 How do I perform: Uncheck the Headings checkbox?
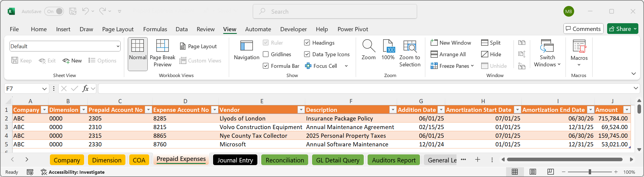pyautogui.click(x=307, y=43)
